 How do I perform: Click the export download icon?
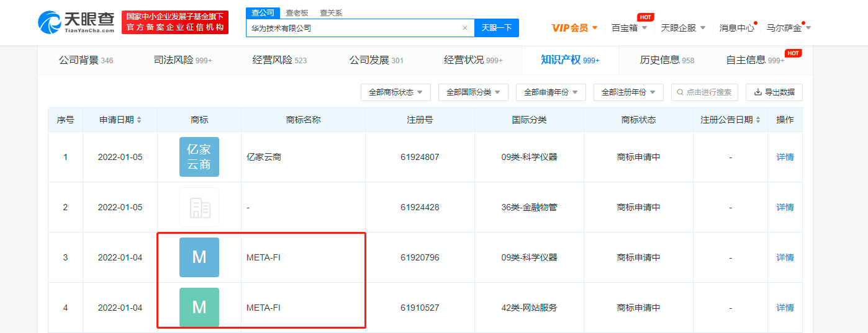[757, 92]
